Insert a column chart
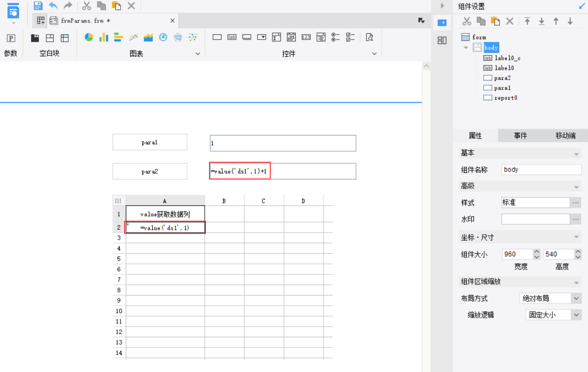This screenshot has height=372, width=588. pos(103,37)
